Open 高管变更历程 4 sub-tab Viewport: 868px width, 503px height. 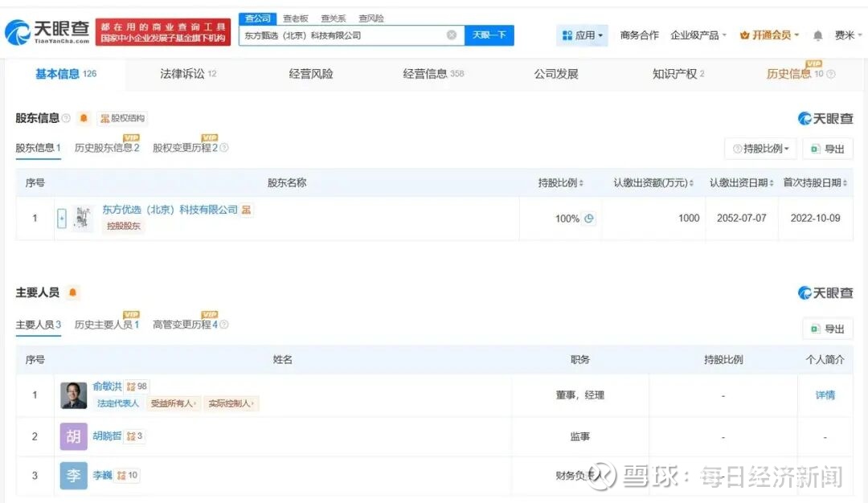pos(186,325)
